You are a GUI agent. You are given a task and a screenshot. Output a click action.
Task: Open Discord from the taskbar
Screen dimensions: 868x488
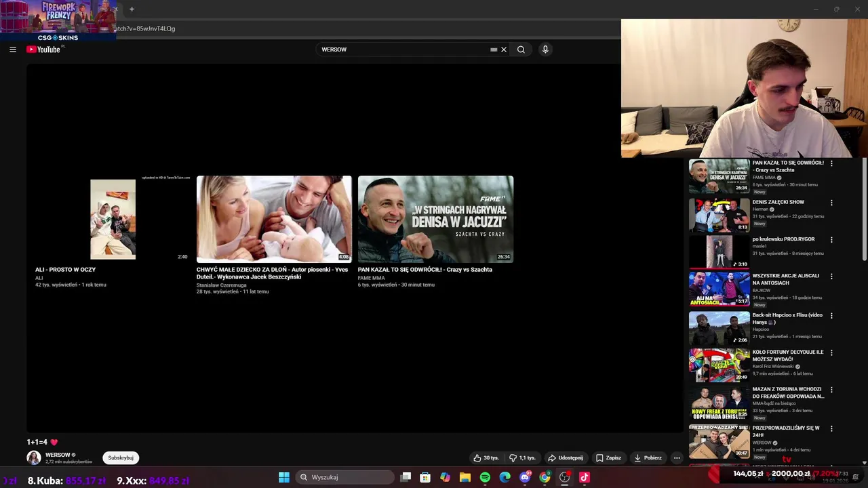point(525,477)
